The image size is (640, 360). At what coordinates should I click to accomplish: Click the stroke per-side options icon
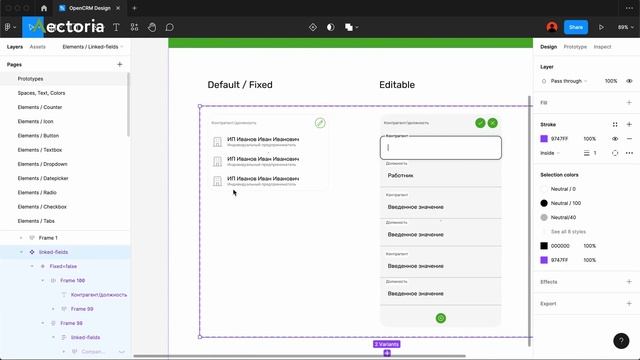click(615, 153)
